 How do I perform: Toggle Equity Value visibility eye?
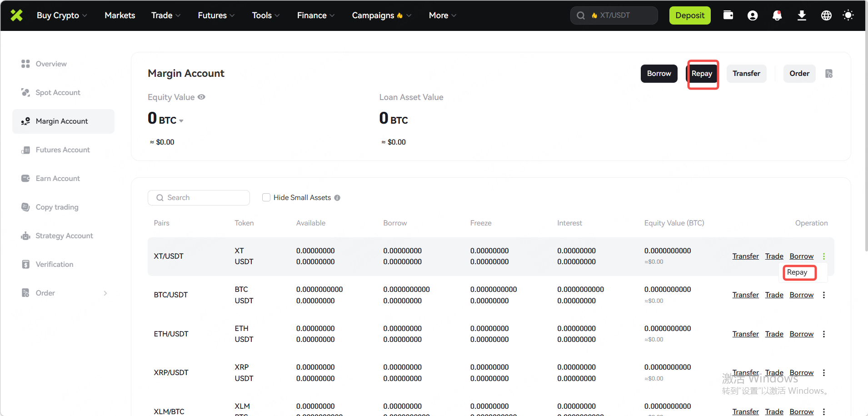(201, 97)
